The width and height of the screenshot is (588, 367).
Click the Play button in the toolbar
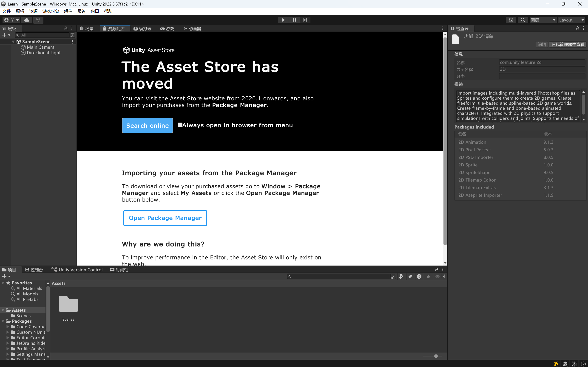(x=283, y=20)
